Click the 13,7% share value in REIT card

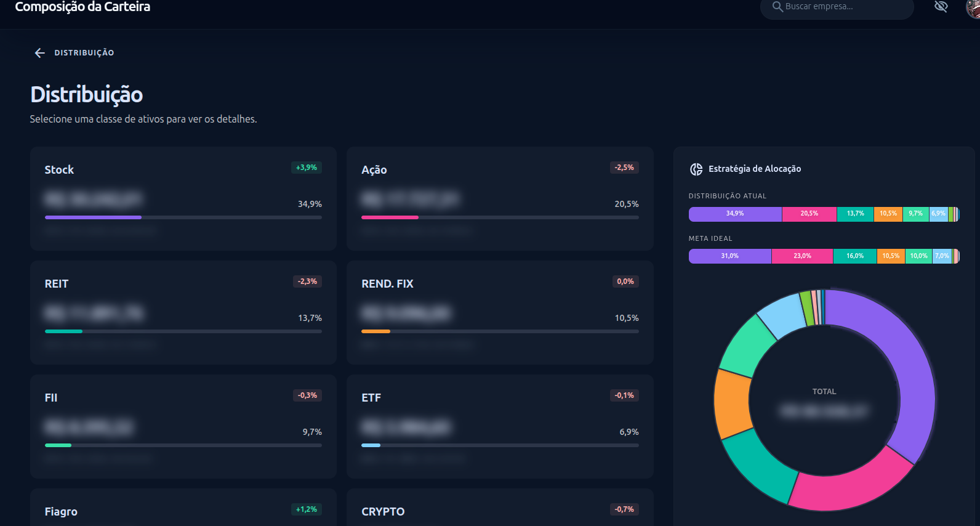click(310, 318)
